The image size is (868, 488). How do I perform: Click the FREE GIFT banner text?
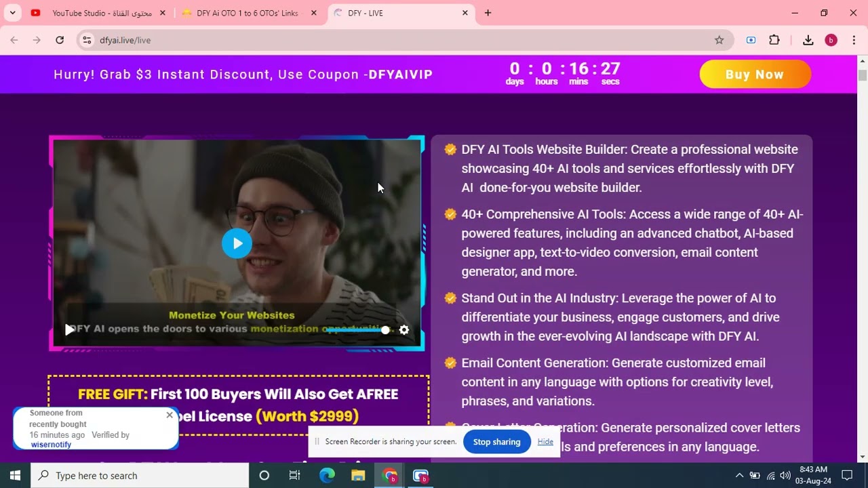(x=238, y=405)
